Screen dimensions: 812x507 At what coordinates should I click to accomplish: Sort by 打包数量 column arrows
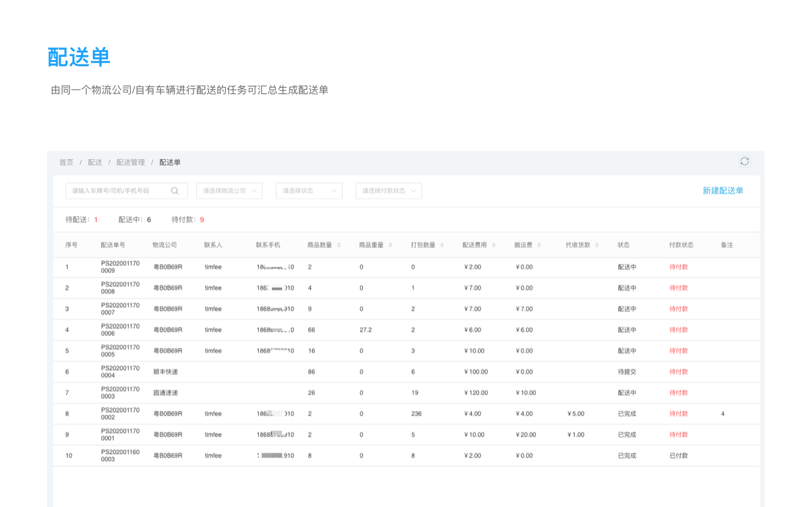tap(442, 245)
